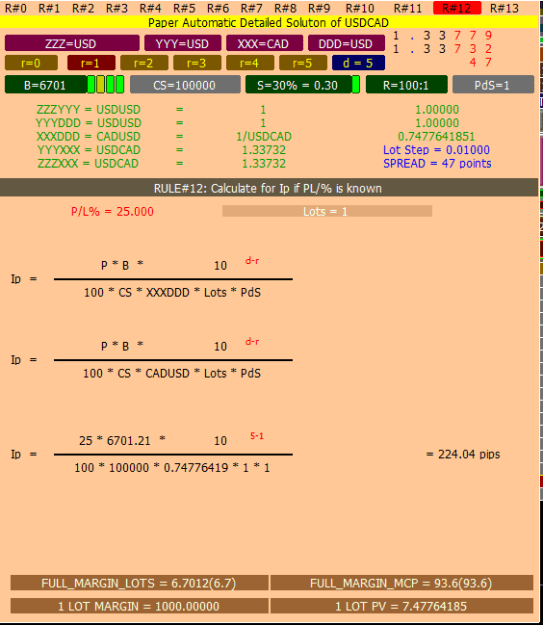The height and width of the screenshot is (625, 543).
Task: Click the P/L% = 25.000 value
Action: point(112,211)
